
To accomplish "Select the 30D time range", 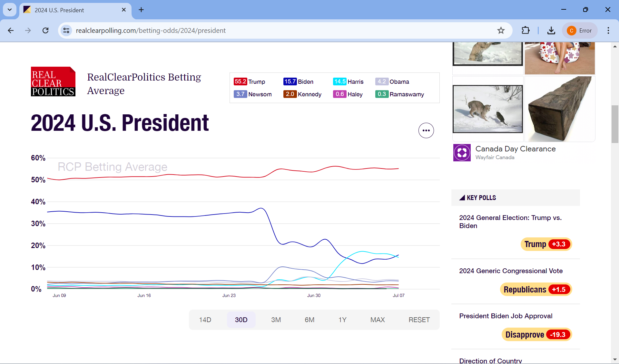I will 241,320.
